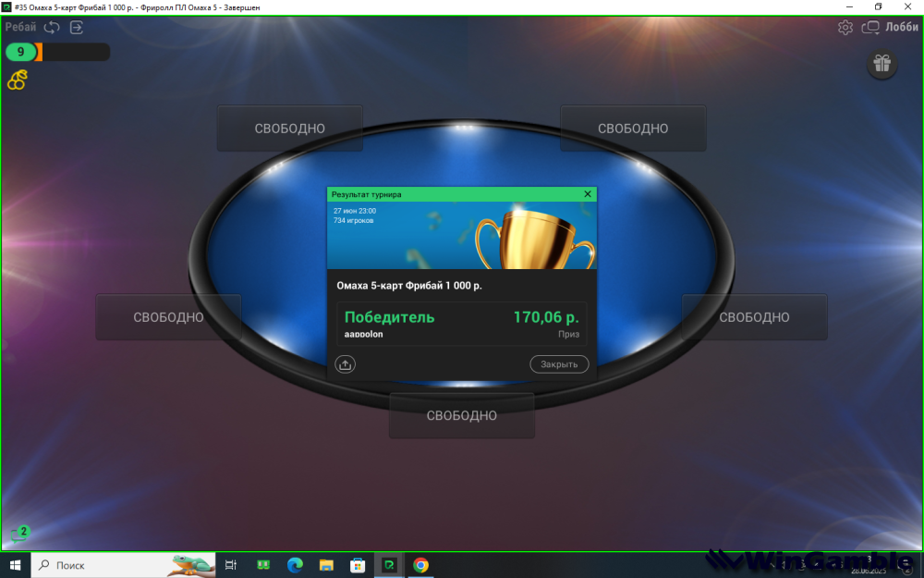Click the share icon in result dialog
This screenshot has height=578, width=924.
(346, 364)
